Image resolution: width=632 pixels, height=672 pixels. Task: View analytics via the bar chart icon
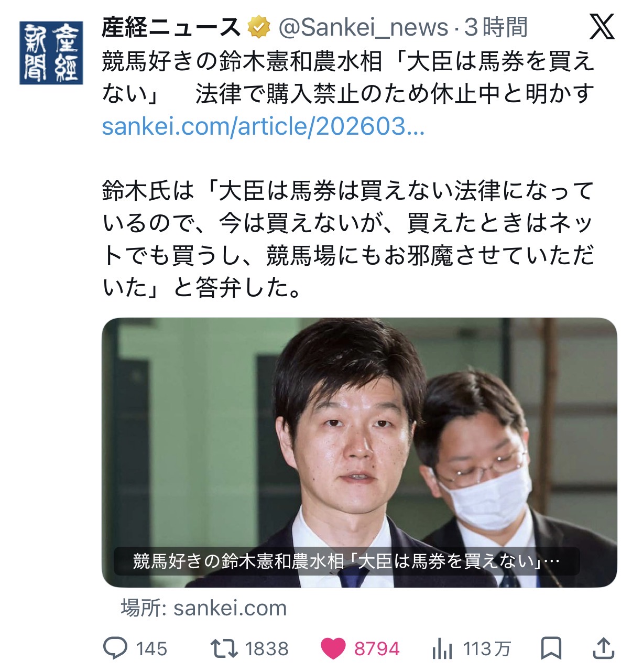443,649
